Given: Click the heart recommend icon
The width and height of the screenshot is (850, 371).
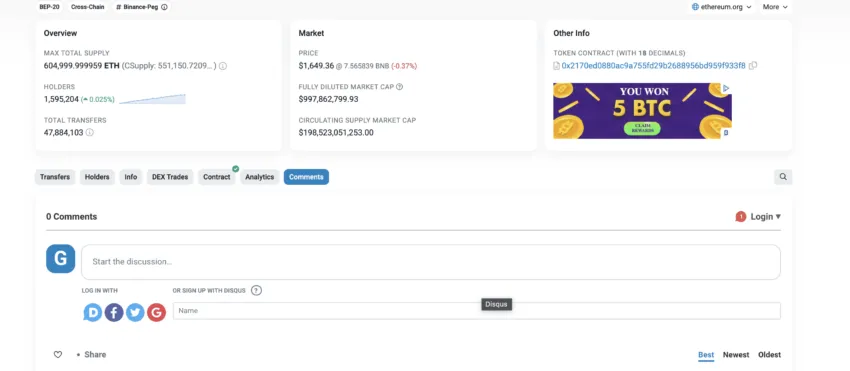Looking at the screenshot, I should [x=57, y=355].
